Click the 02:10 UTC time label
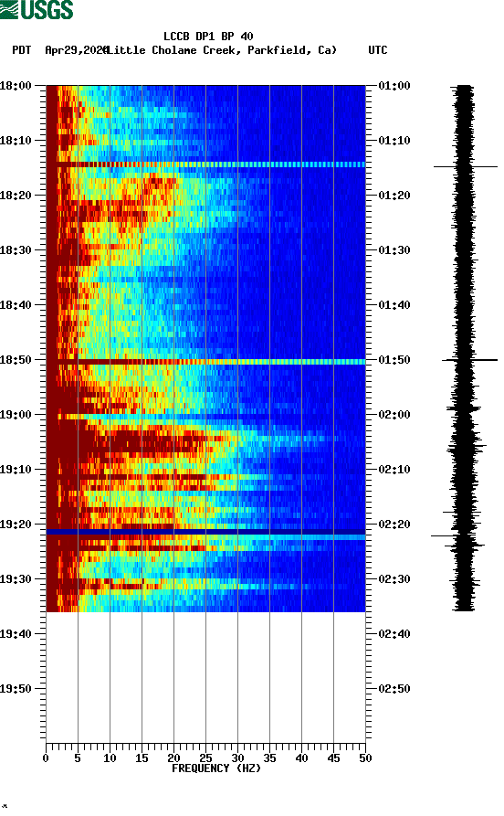504x816 pixels. click(394, 470)
